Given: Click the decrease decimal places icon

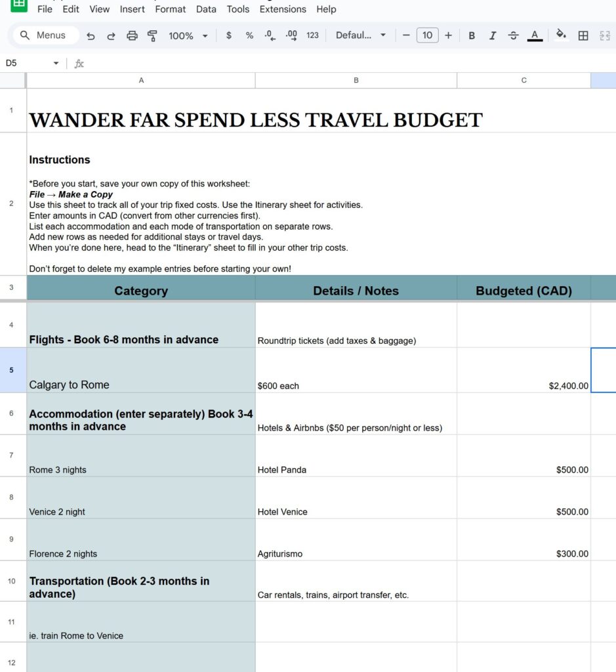Looking at the screenshot, I should (269, 35).
